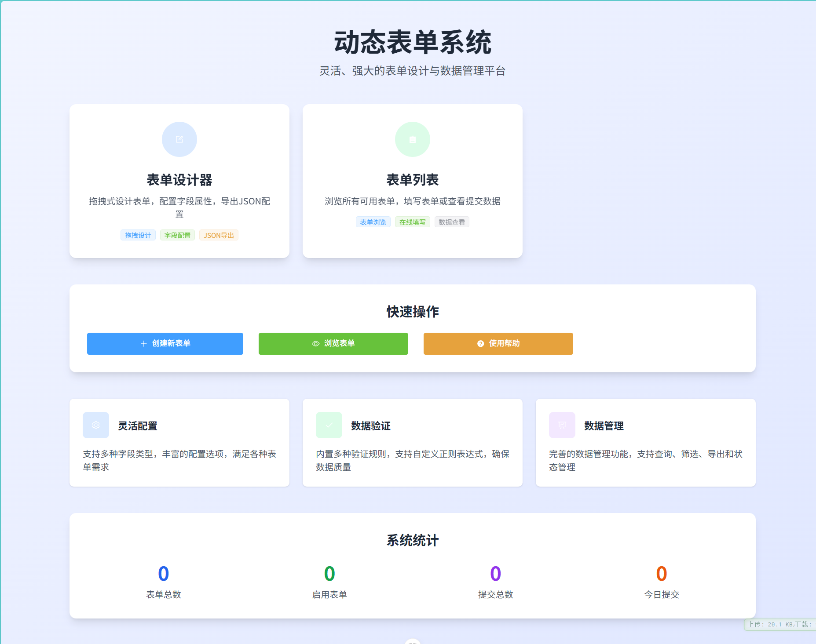
Task: Select the 拖拽设计 tag
Action: tap(138, 235)
